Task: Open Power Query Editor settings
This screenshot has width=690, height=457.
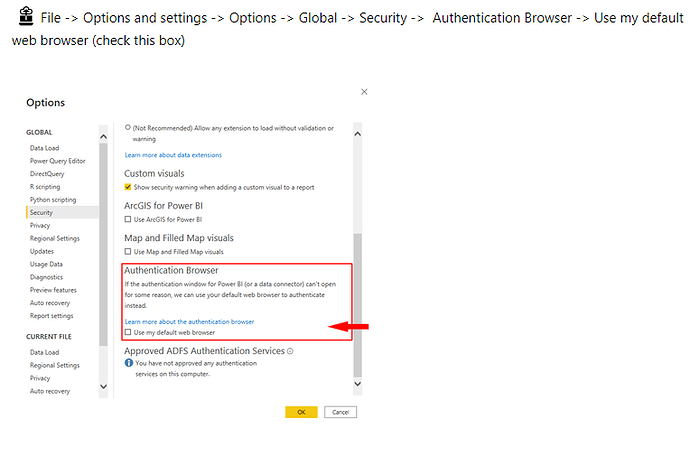Action: 57,161
